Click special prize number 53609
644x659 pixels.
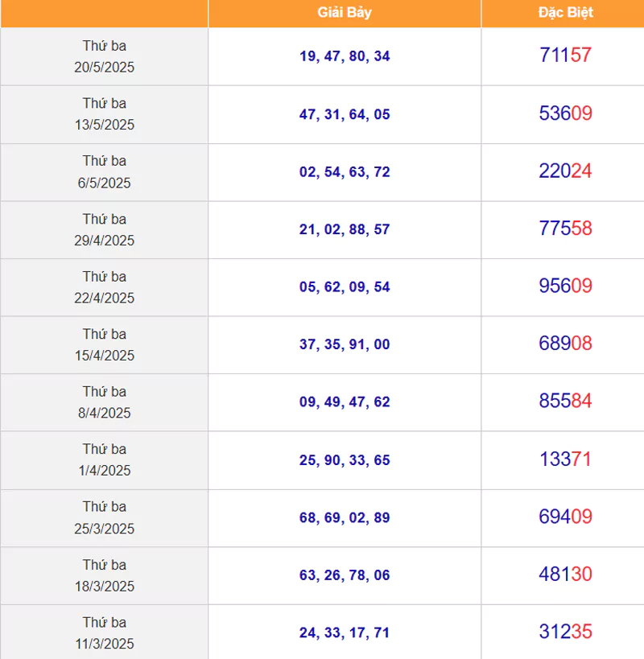tap(565, 113)
